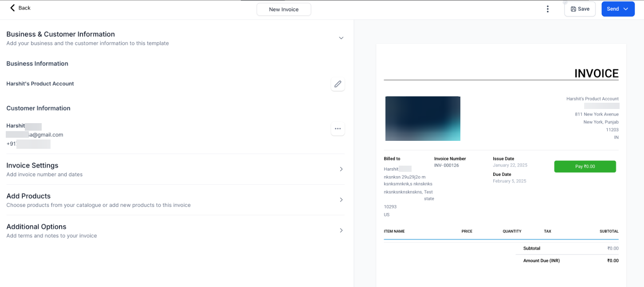
Task: Click the New Invoice title field
Action: pos(284,9)
